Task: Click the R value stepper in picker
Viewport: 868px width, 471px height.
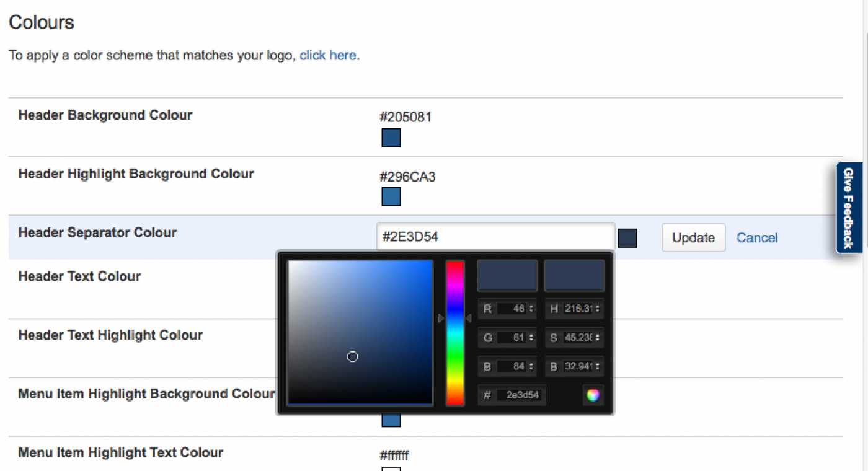Action: 531,309
